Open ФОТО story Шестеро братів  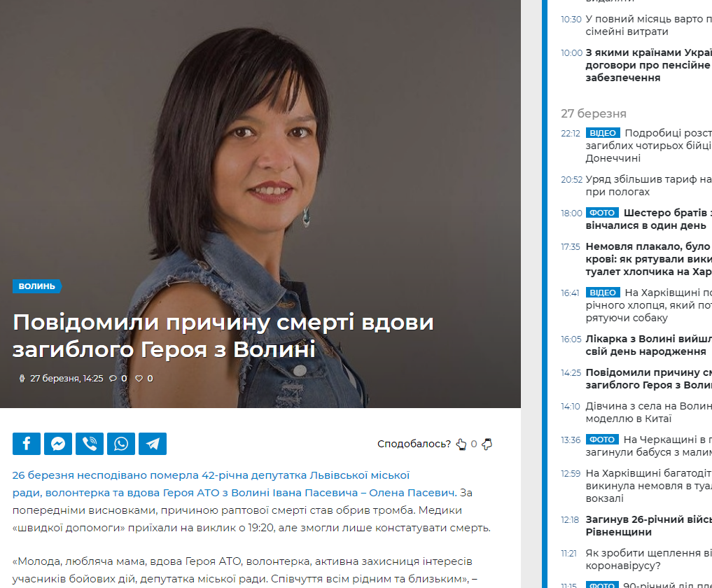point(648,219)
